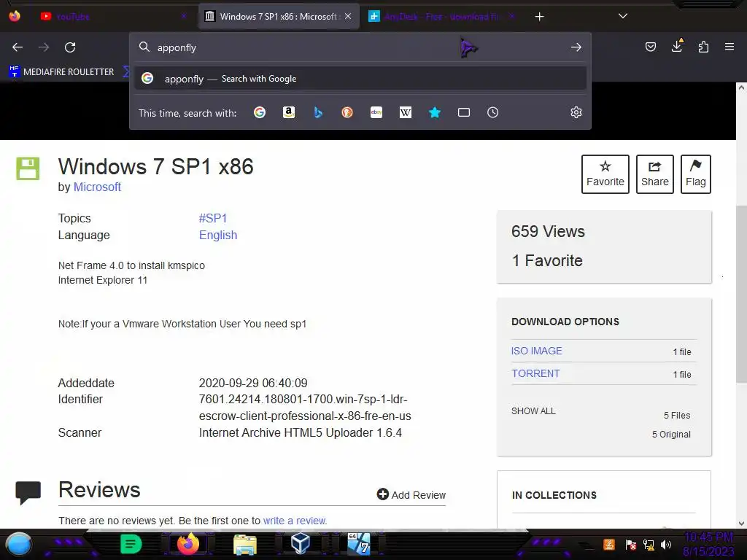Image resolution: width=747 pixels, height=560 pixels.
Task: Follow the #SP1 topic link
Action: 212,218
